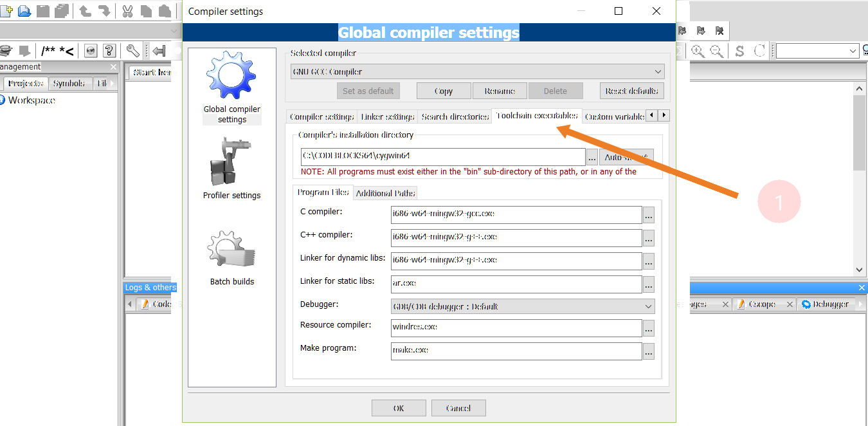Open Batch builds in the dialog sidebar
868x426 pixels.
(231, 250)
